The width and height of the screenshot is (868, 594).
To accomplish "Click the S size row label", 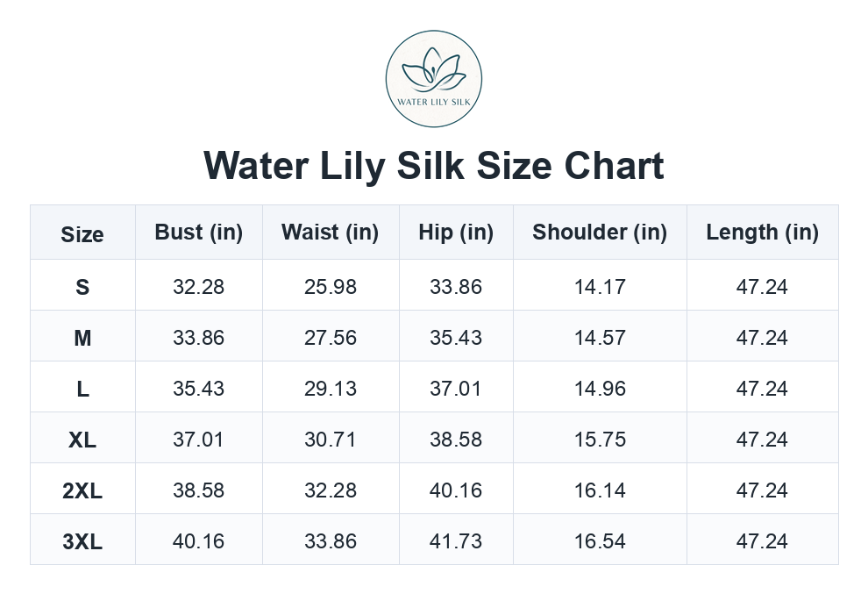I will point(82,287).
